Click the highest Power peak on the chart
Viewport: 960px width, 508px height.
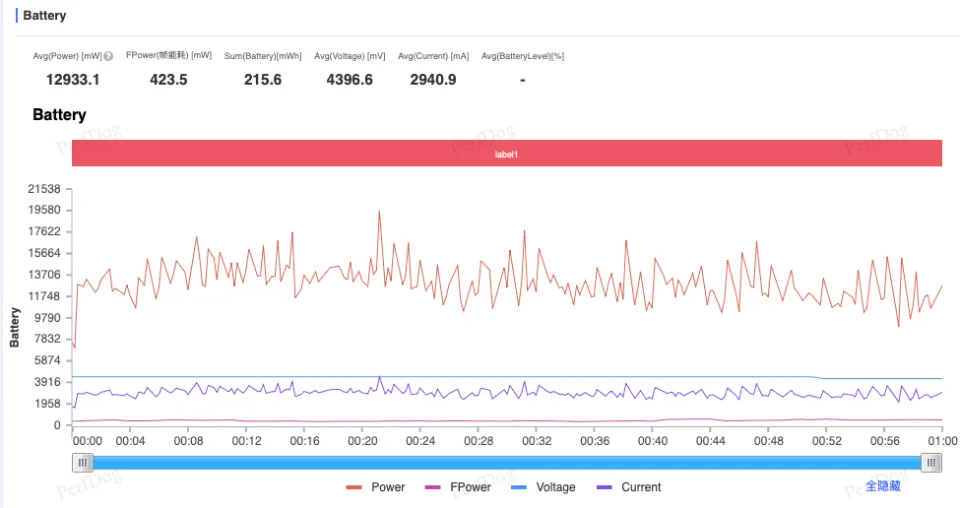pos(379,211)
